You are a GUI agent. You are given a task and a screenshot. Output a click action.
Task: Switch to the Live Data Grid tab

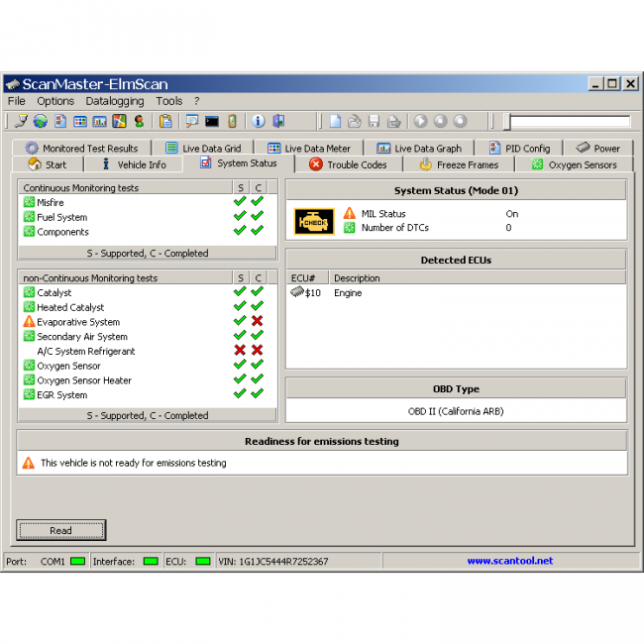[203, 148]
